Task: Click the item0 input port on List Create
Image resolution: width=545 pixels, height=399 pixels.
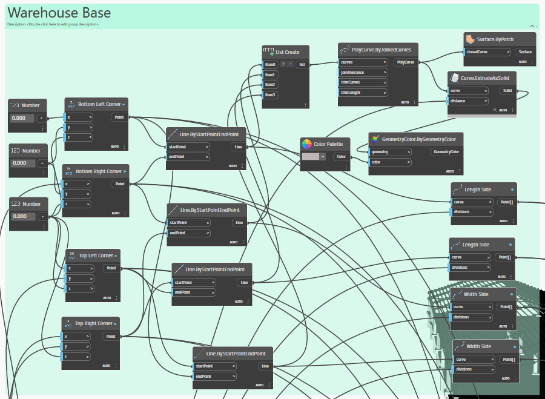Action: pos(270,65)
